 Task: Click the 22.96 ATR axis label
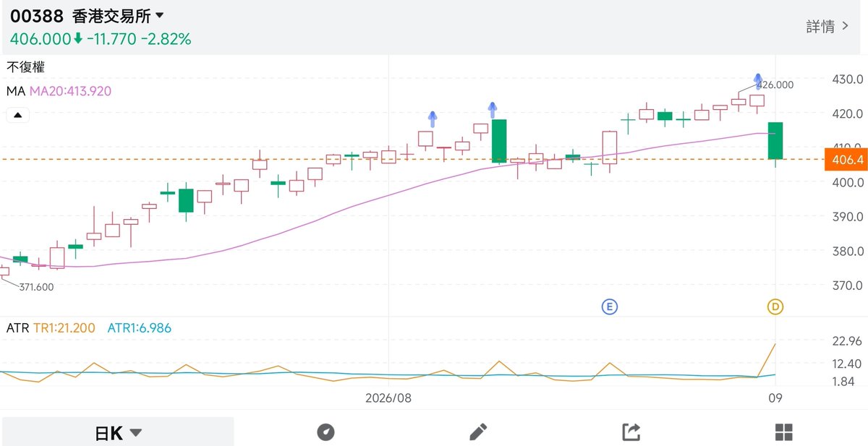(x=846, y=340)
